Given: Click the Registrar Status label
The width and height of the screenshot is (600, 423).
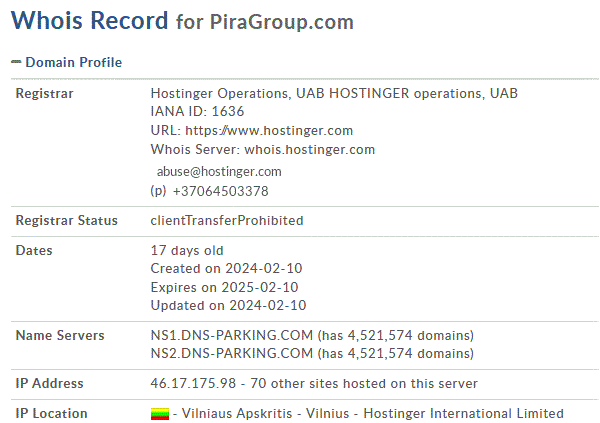Looking at the screenshot, I should [67, 220].
